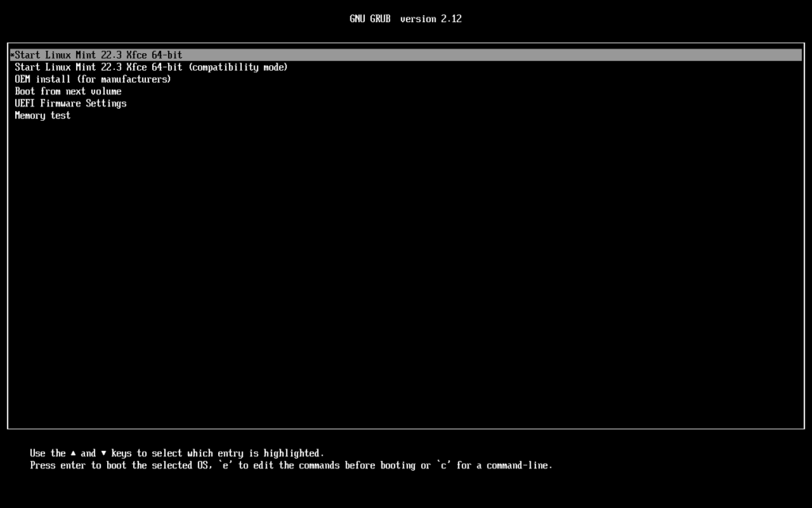The width and height of the screenshot is (812, 508).
Task: Select the 'OEM install (for manufacturers)' entry
Action: (93, 79)
